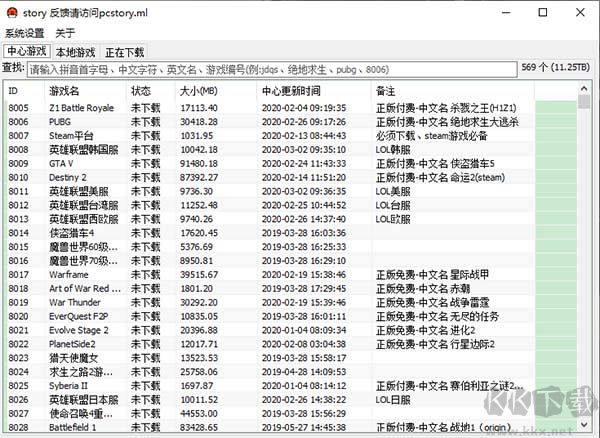Click the scrollbar up arrow
Viewport: 600px width, 438px height.
[x=584, y=88]
